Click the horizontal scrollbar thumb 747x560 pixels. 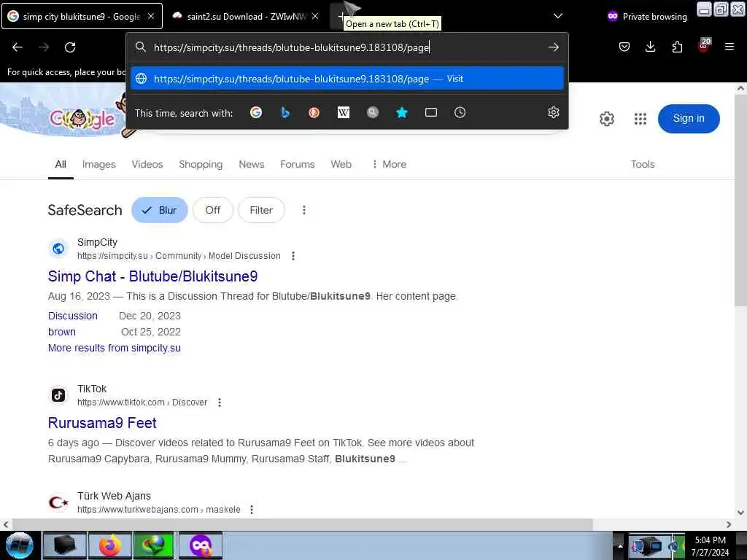[x=302, y=524]
